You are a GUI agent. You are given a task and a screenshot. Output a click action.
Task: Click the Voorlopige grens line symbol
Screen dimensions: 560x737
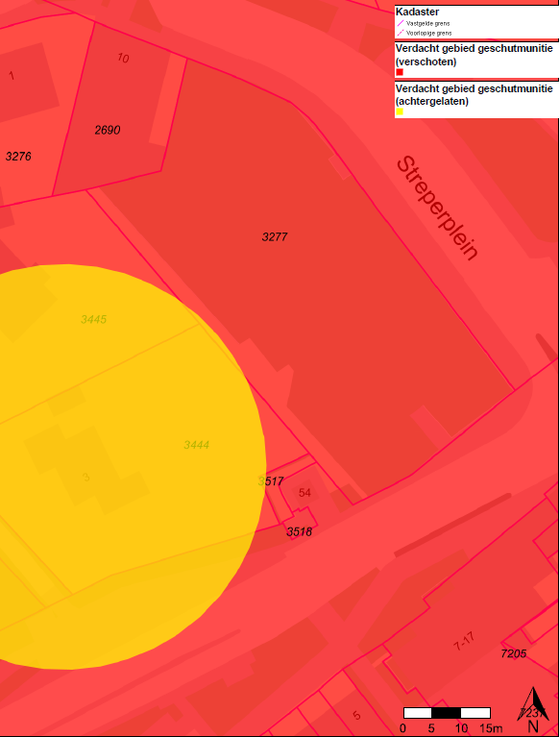(x=401, y=33)
